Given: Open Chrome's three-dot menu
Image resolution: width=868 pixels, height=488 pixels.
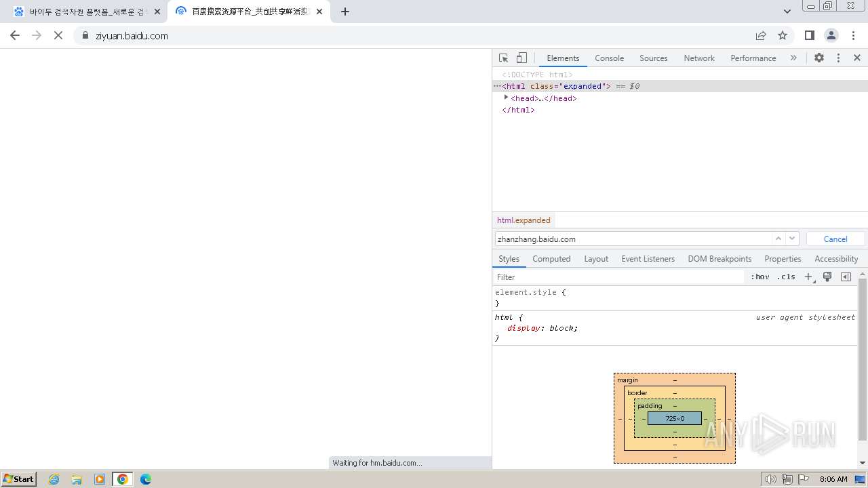Looking at the screenshot, I should click(853, 35).
